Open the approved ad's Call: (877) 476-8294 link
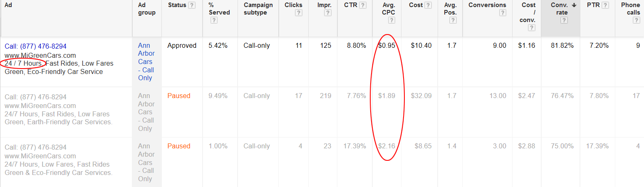Screen dimensions: 644x187 (36, 46)
